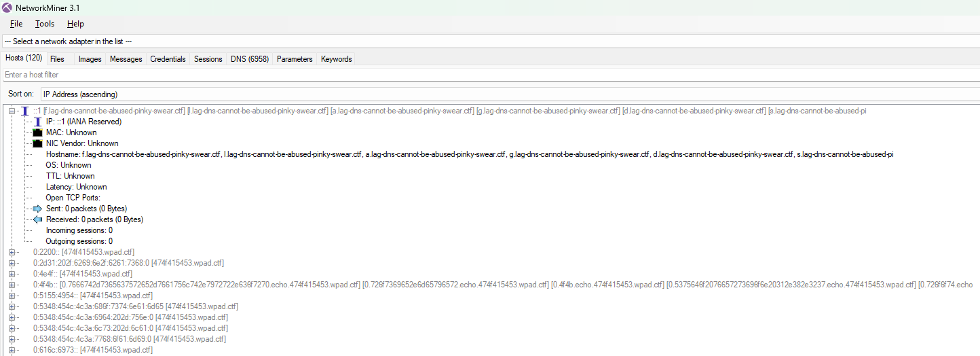Switch to the Keywords tab
Screen dimensions: 980x356
pyautogui.click(x=337, y=59)
